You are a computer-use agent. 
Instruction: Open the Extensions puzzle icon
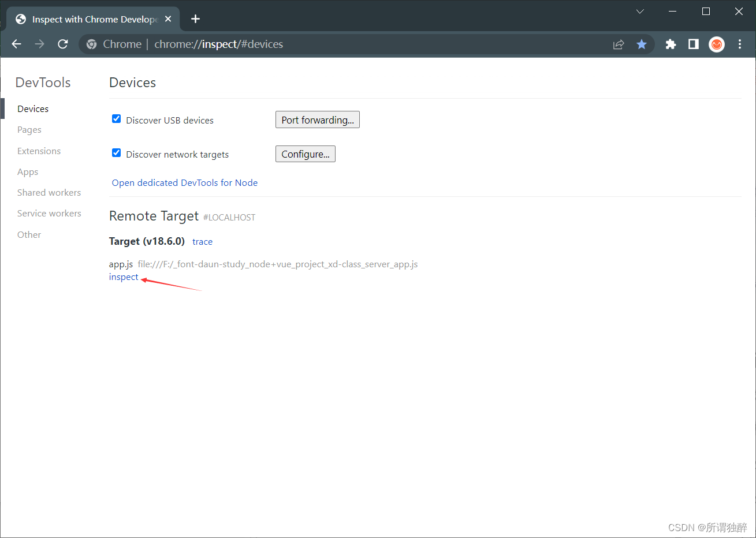point(671,44)
